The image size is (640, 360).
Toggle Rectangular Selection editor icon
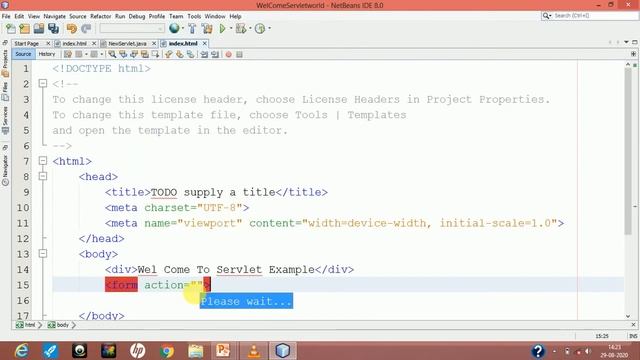click(156, 54)
